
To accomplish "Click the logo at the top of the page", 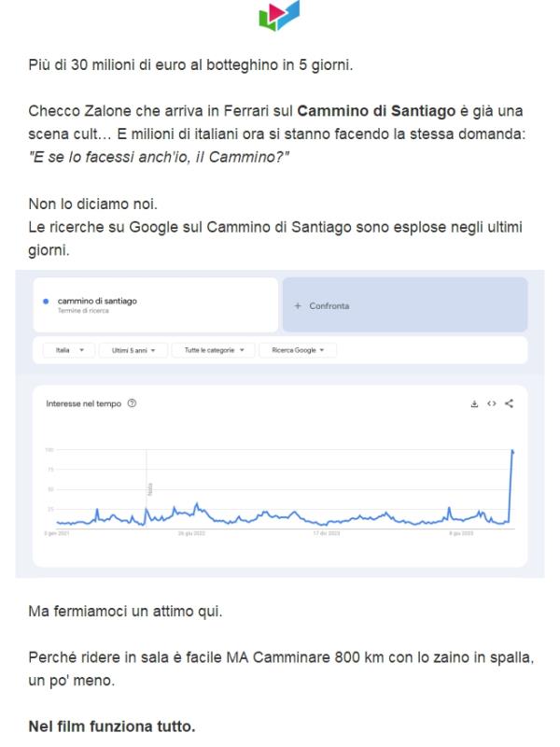I will pyautogui.click(x=279, y=17).
